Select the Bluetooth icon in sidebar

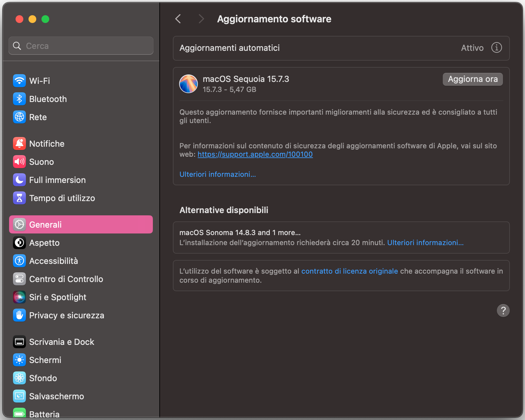(x=19, y=99)
